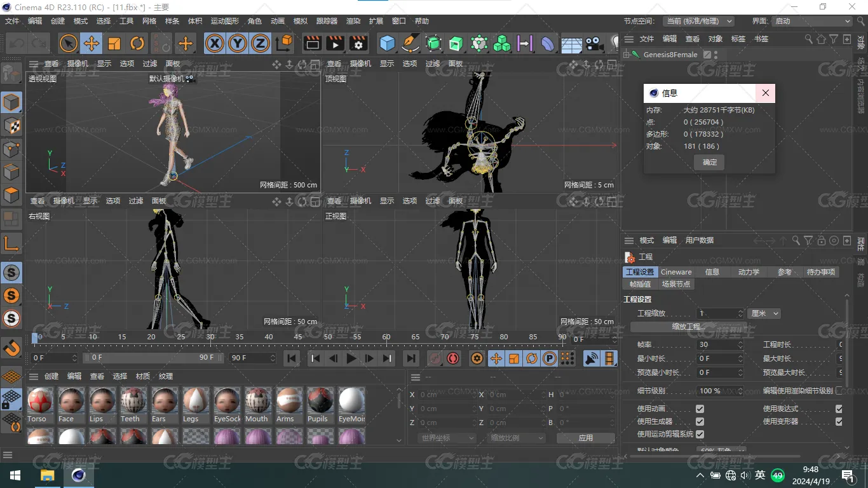
Task: Render the active view
Action: pos(313,43)
